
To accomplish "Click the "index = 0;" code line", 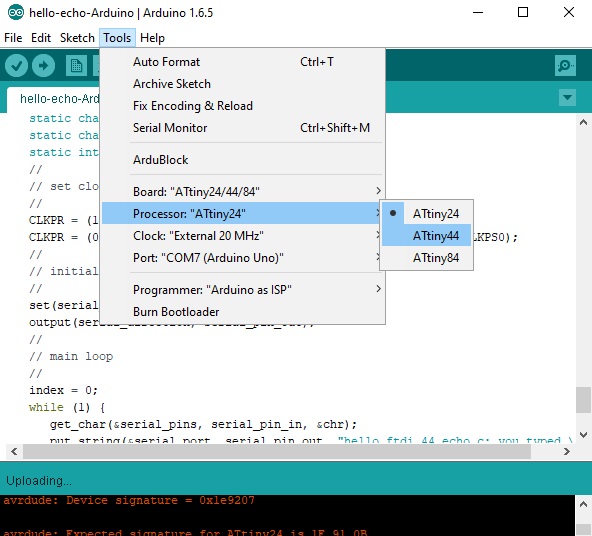I will tap(63, 390).
